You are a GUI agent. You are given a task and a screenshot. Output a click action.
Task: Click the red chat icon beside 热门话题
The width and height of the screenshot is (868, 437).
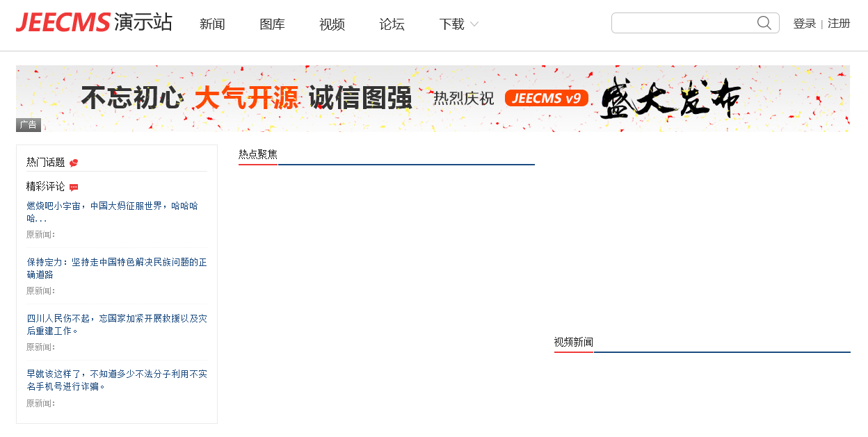tap(74, 163)
